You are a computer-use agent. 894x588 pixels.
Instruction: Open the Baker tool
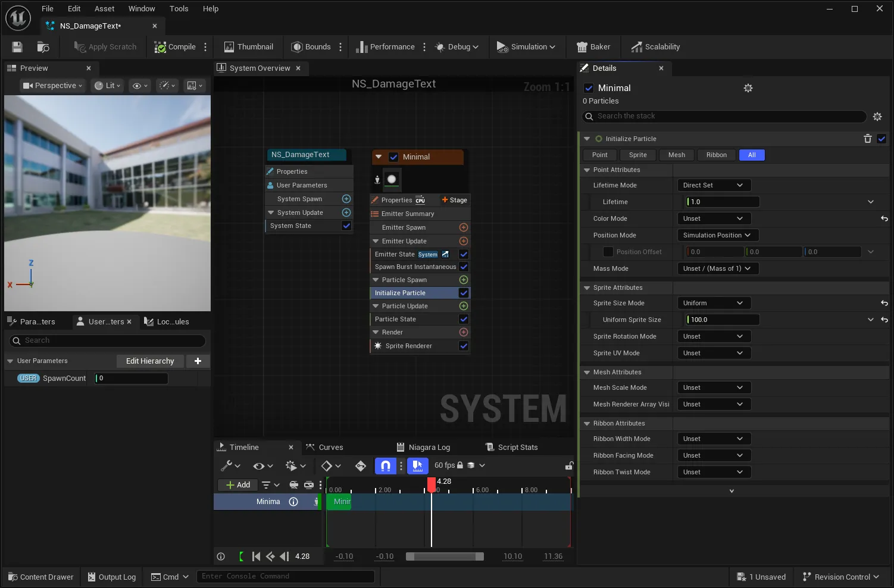[x=593, y=47]
